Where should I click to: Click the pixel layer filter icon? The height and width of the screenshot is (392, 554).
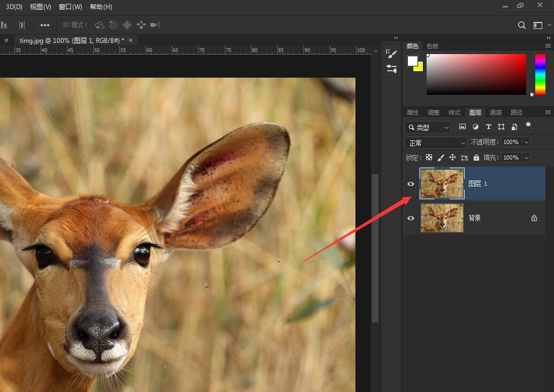462,127
